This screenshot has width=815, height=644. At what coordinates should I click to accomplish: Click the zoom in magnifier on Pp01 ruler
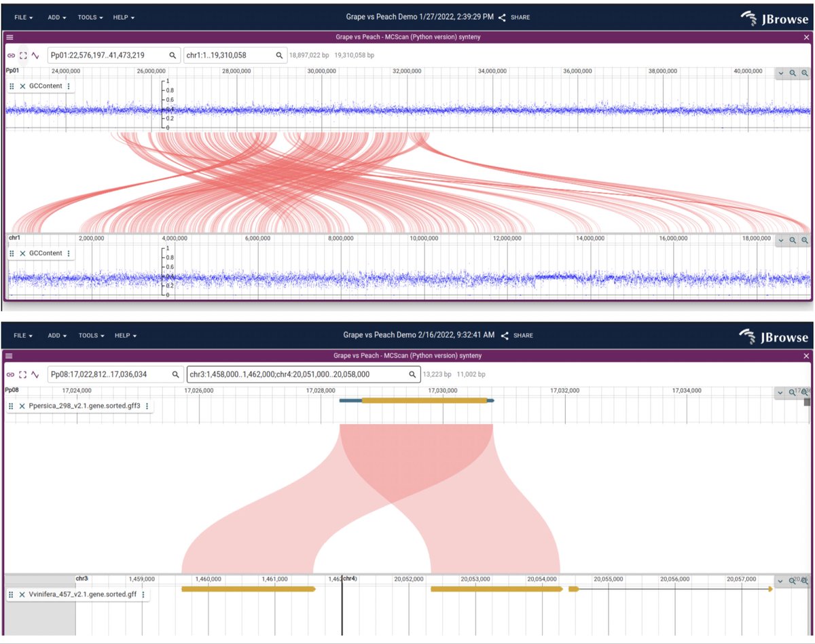804,73
